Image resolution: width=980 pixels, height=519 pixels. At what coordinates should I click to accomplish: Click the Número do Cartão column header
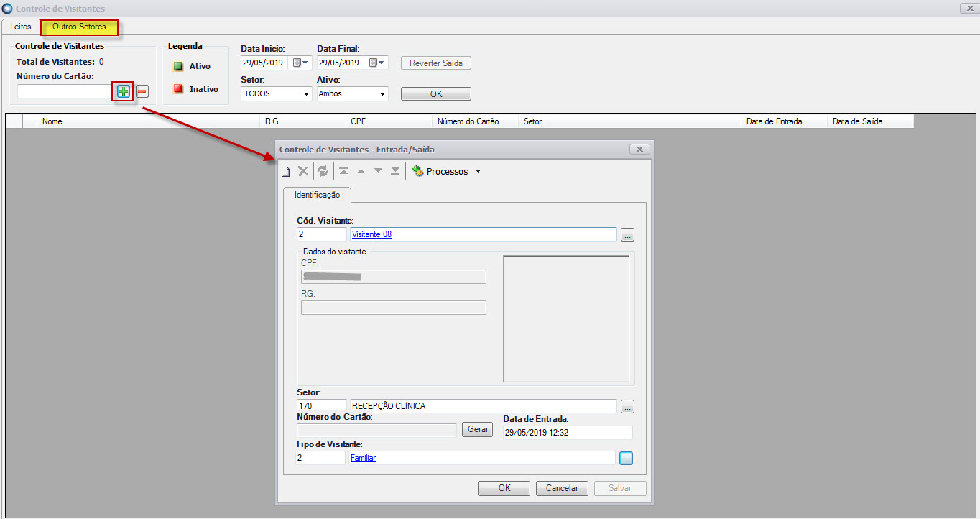476,121
